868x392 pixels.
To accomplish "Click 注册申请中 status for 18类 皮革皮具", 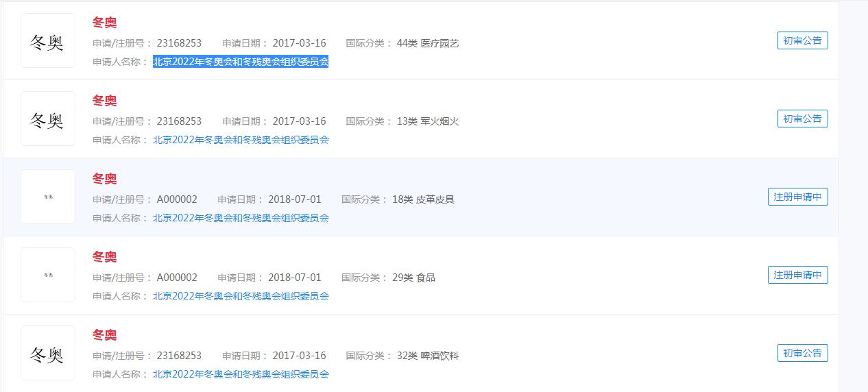I will click(x=798, y=197).
